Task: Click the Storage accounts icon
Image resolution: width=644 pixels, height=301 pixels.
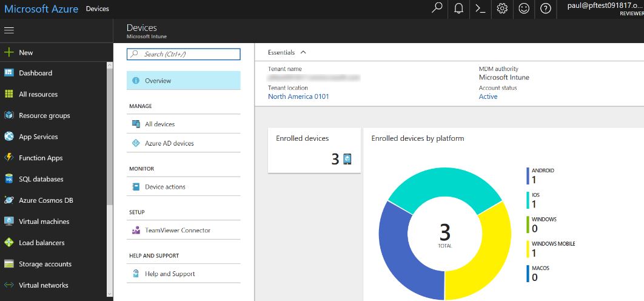Action: [8, 263]
